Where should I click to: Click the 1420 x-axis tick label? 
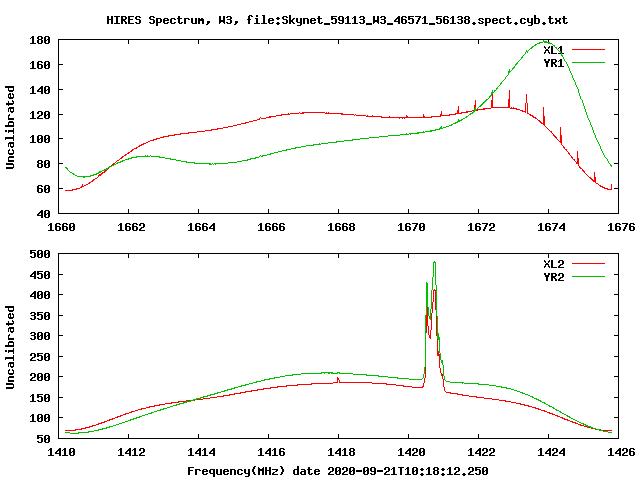point(411,452)
